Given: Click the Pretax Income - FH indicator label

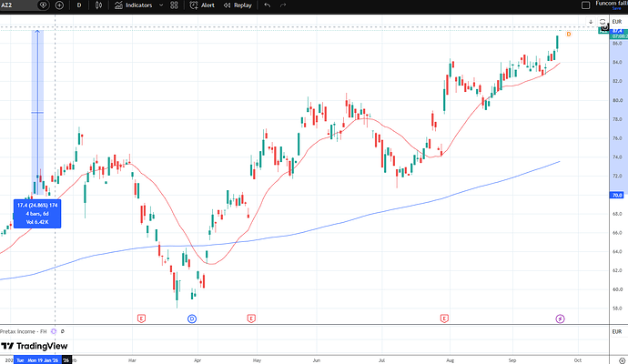Looking at the screenshot, I should coord(24,331).
